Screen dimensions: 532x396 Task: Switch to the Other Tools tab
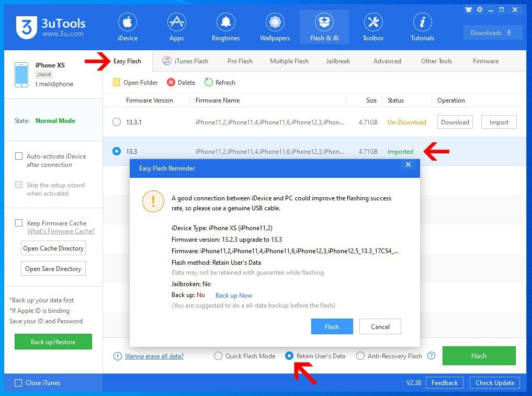tap(436, 61)
